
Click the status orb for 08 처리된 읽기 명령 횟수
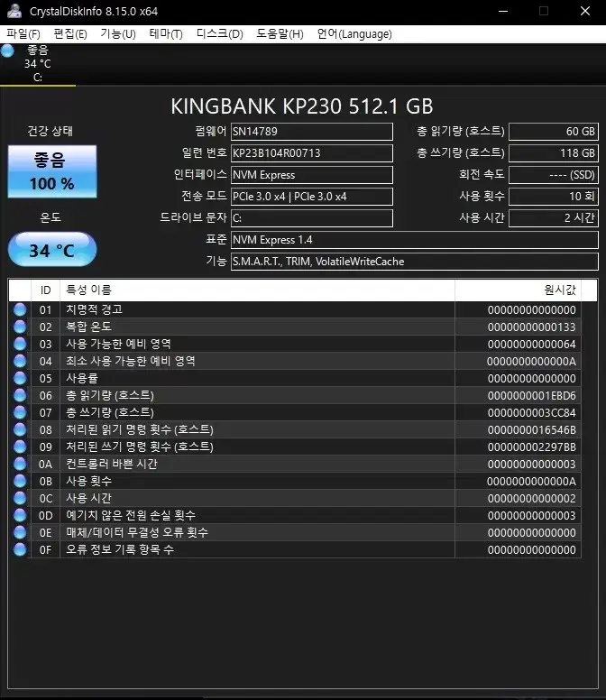pyautogui.click(x=20, y=429)
